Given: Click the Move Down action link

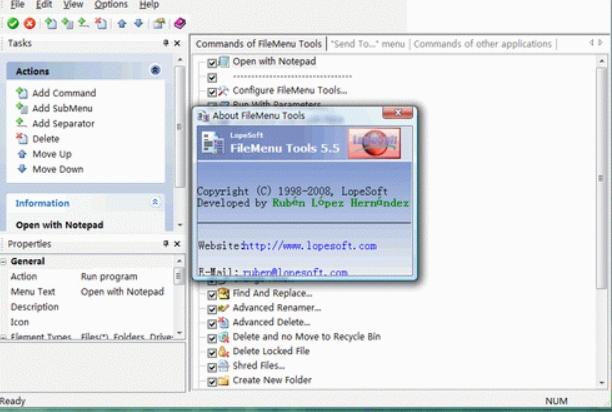Looking at the screenshot, I should 58,169.
